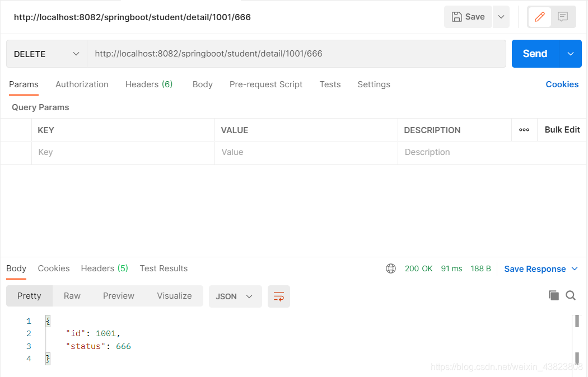Screen dimensions: 588x377
Task: Copy response with the copy icon
Action: pyautogui.click(x=553, y=295)
